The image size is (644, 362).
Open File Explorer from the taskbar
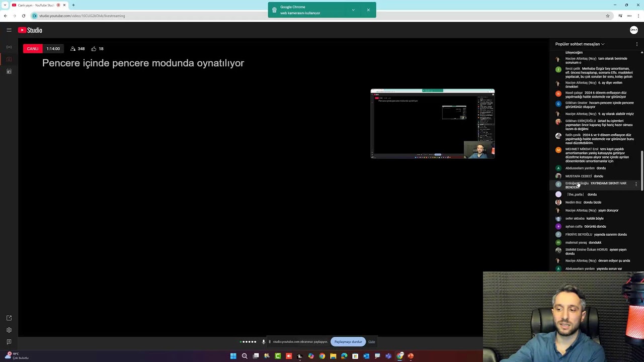(x=333, y=356)
